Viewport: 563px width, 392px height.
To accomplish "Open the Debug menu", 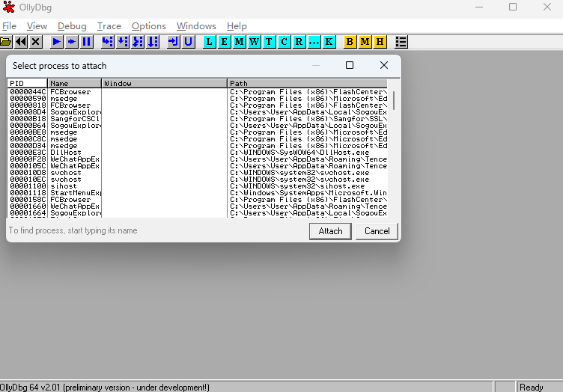I will 72,26.
